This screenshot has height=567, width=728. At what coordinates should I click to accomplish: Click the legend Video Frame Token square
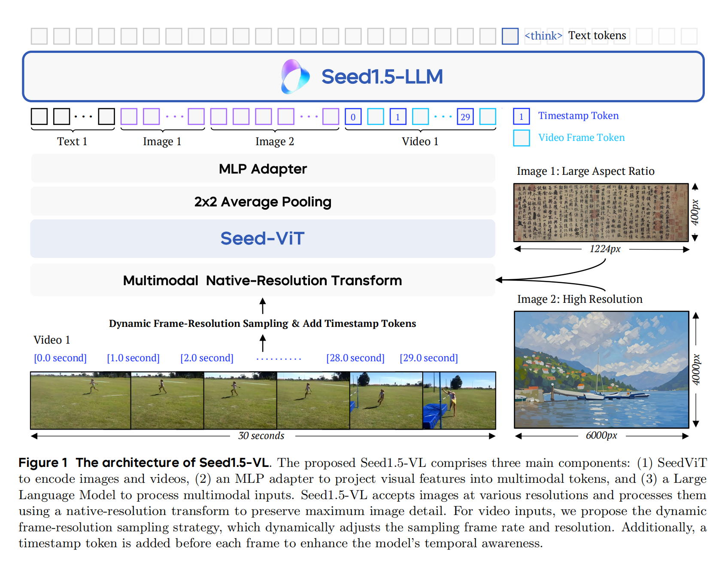tap(522, 138)
